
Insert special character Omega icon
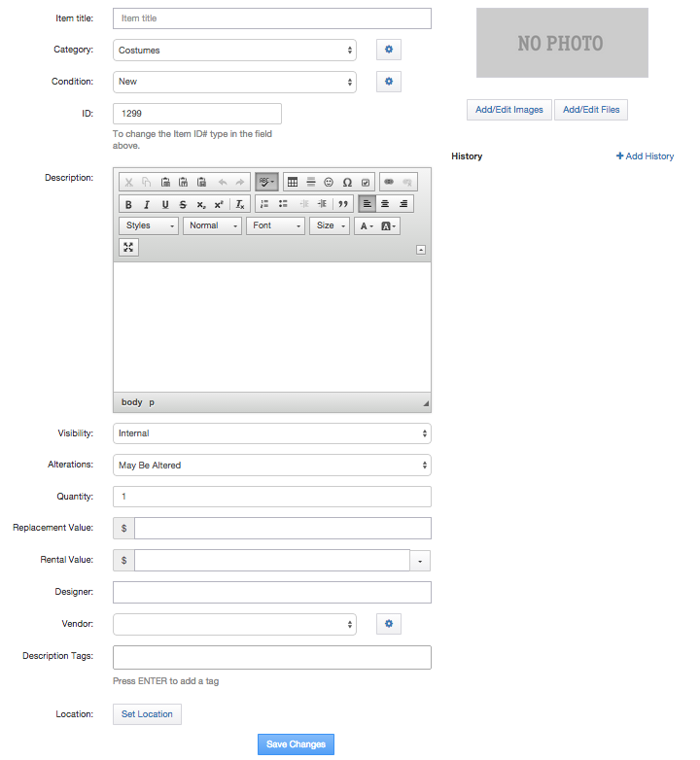pyautogui.click(x=347, y=183)
